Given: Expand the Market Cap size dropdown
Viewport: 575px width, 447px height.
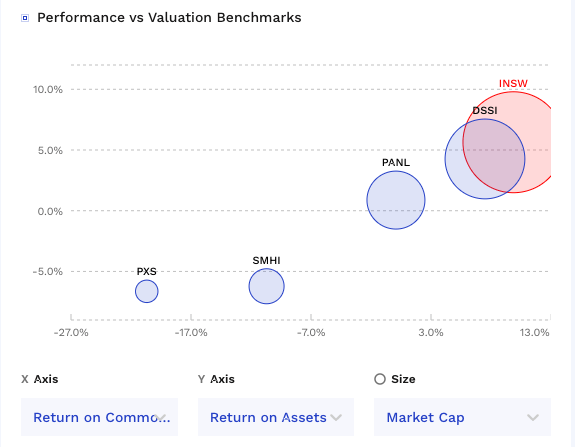Looking at the screenshot, I should (462, 417).
